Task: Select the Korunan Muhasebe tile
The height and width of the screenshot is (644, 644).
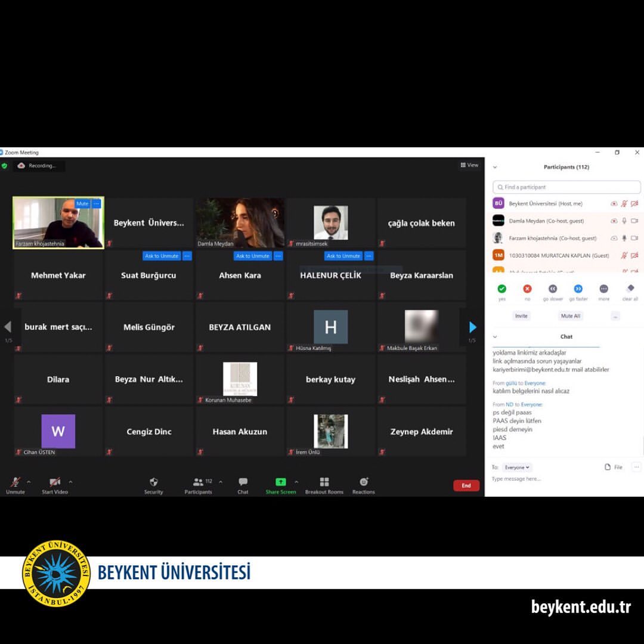Action: click(x=240, y=379)
